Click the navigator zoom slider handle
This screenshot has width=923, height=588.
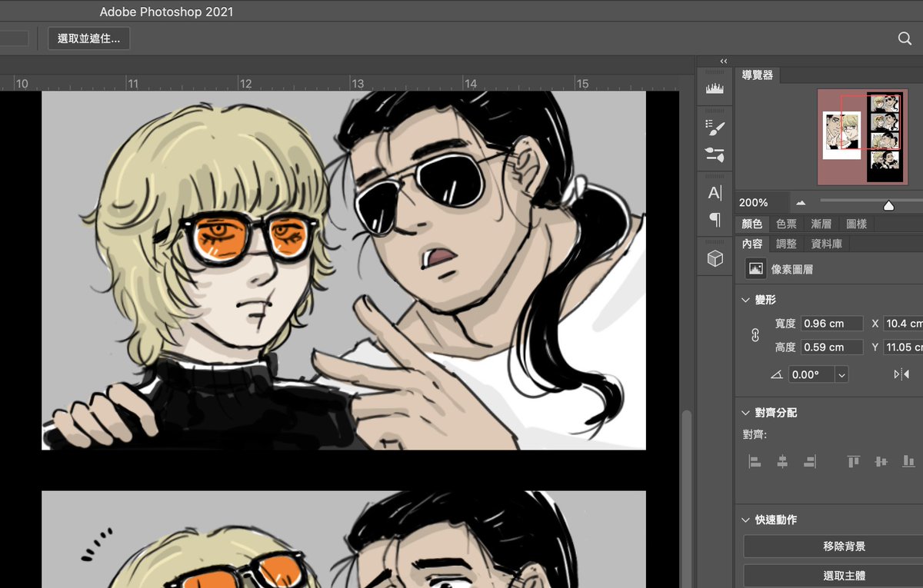tap(889, 205)
